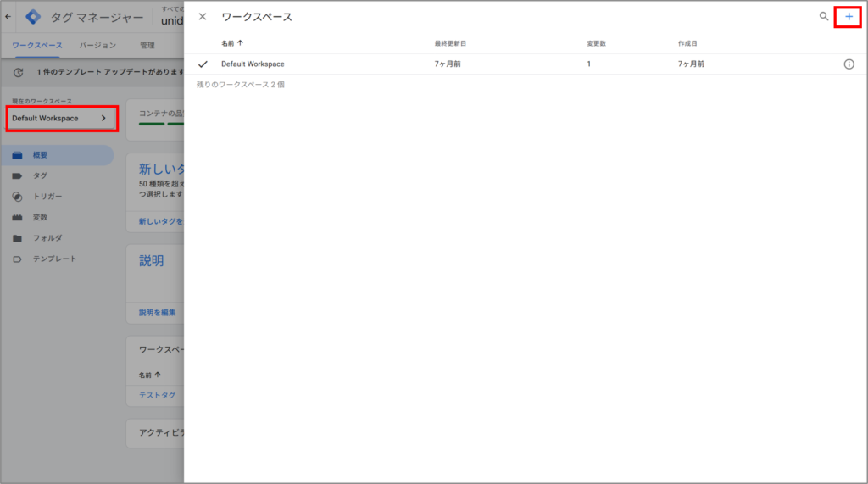Screen dimensions: 868x484
Task: Click the 新しいタグを link
Action: pos(160,221)
